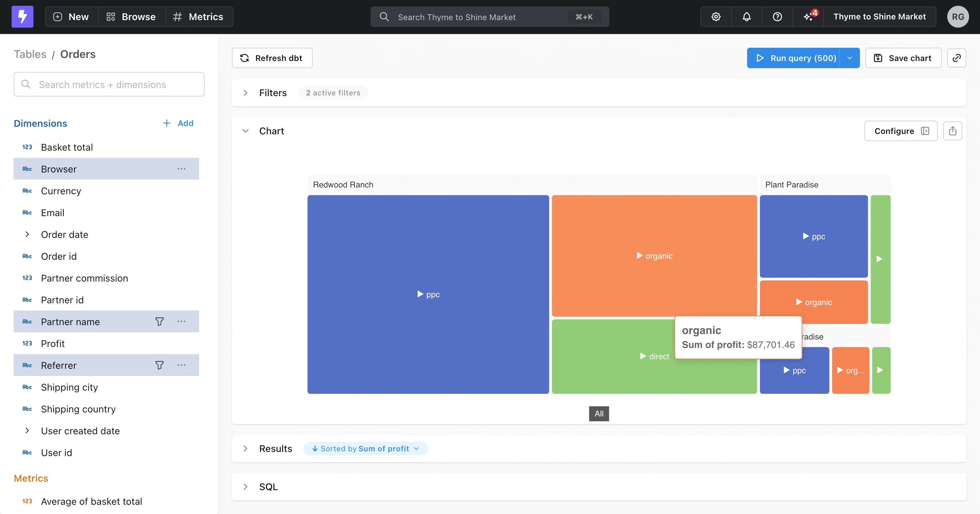Deselect the Browser dimension
Image resolution: width=980 pixels, height=514 pixels.
point(59,169)
